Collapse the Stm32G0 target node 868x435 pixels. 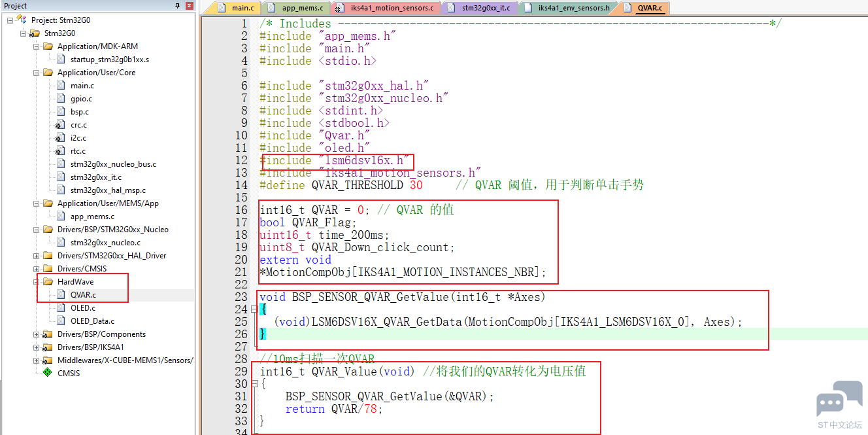24,33
